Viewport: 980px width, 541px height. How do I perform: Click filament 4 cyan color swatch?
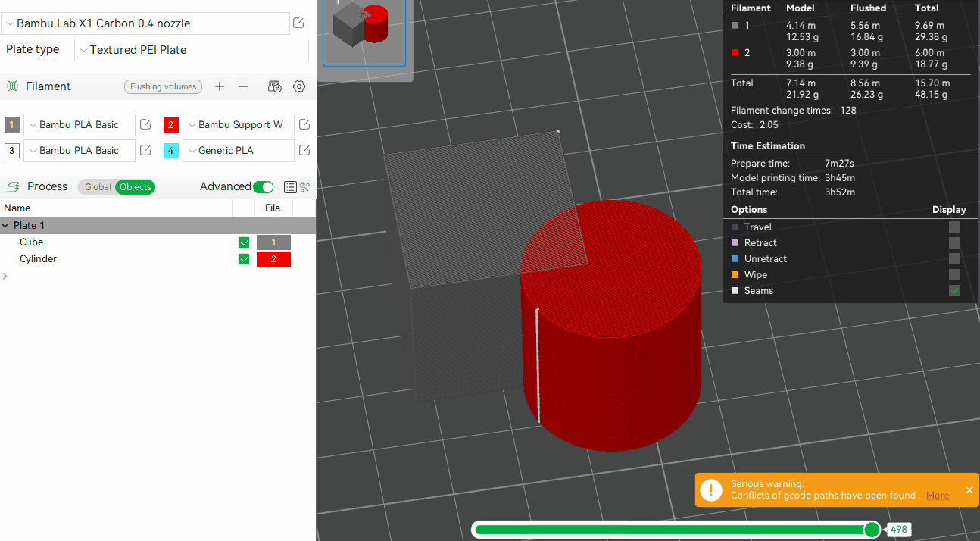(x=171, y=151)
